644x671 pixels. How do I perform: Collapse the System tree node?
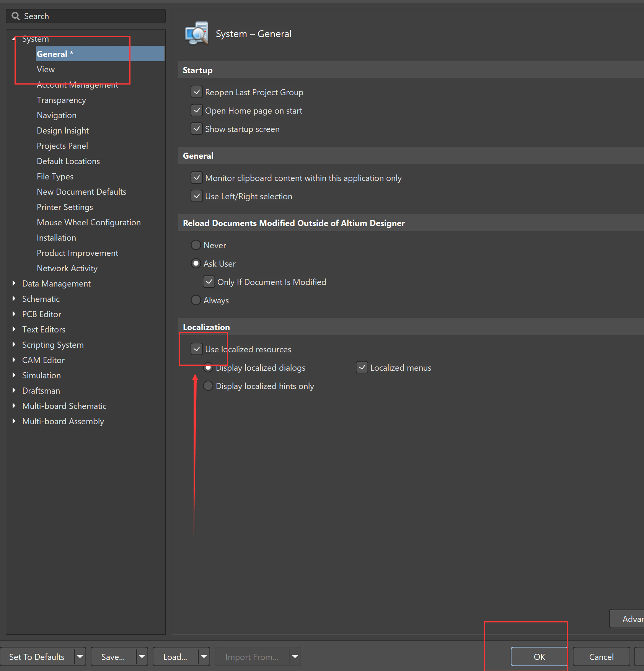14,39
